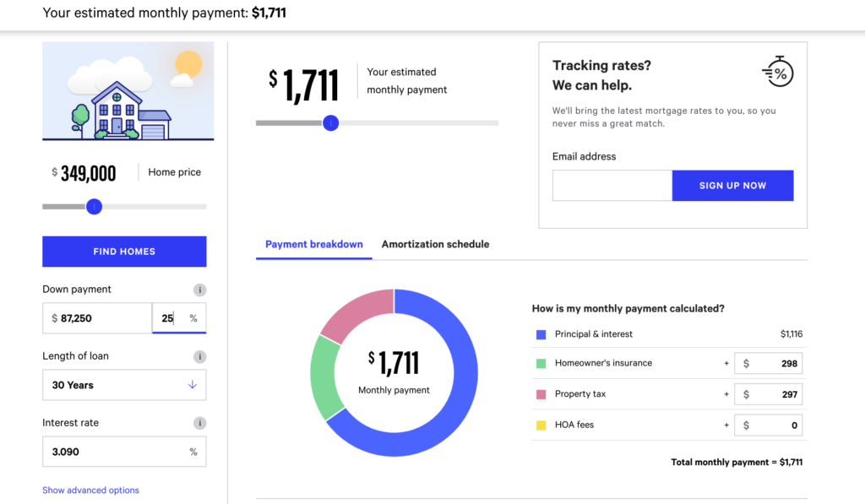Click the monthly payment slider handle

coord(331,123)
